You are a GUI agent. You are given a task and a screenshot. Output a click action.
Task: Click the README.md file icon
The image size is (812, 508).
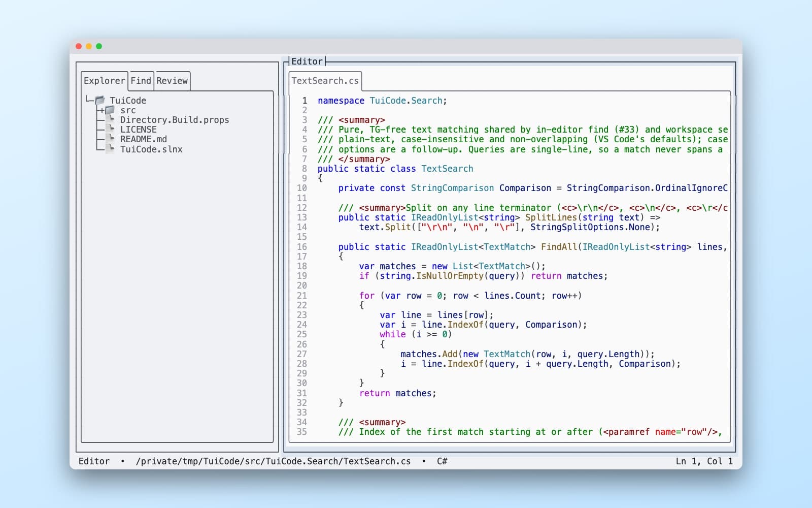(x=110, y=139)
